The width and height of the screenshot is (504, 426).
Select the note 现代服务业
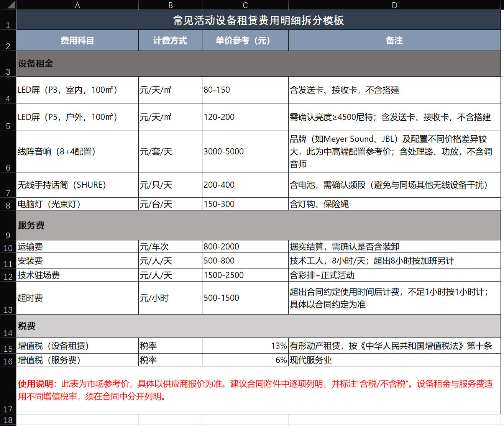point(394,360)
